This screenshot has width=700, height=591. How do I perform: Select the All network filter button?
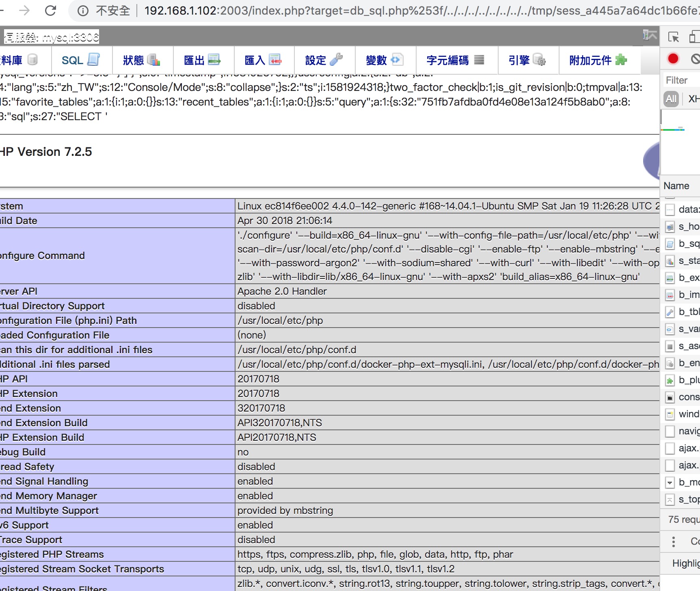[671, 99]
